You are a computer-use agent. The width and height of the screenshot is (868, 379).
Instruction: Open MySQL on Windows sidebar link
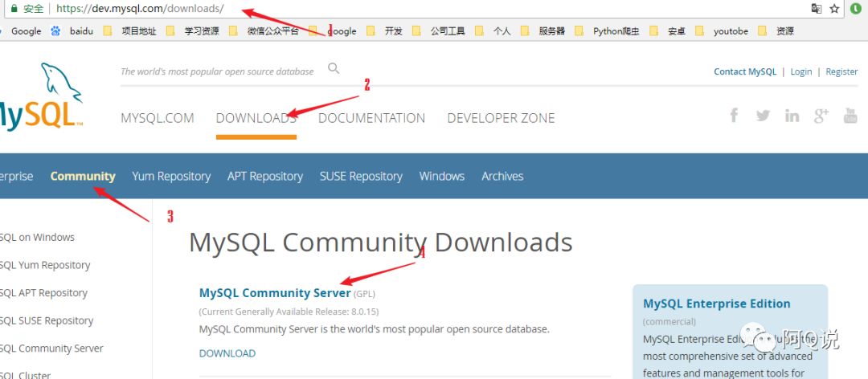pos(37,238)
